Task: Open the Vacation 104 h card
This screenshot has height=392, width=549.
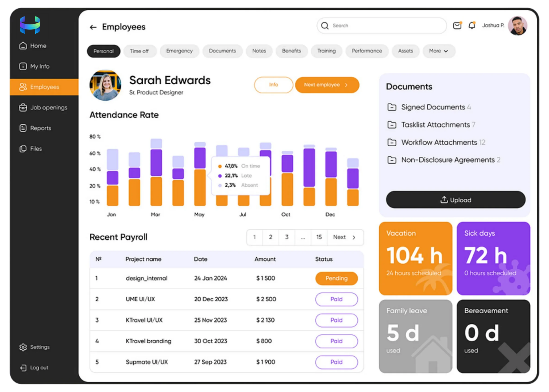Action: tap(415, 258)
